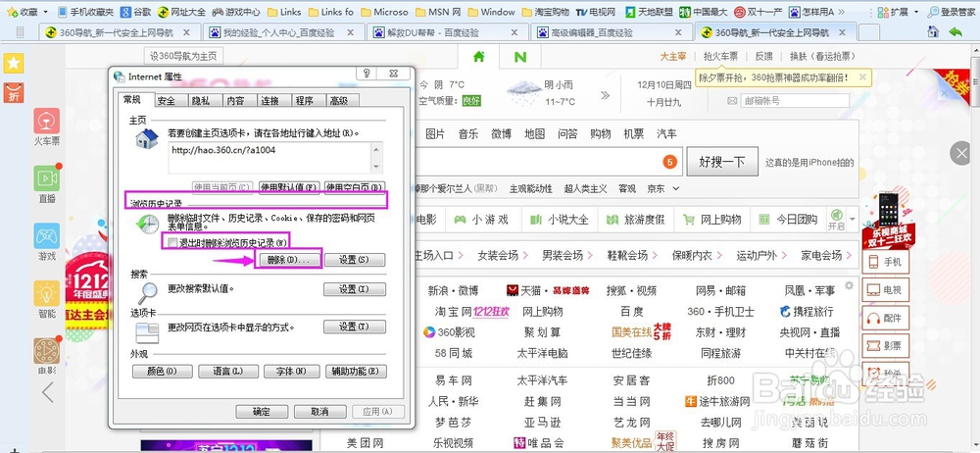
Task: Enable 退出时删除浏览历史记录 checkbox
Action: pyautogui.click(x=172, y=242)
